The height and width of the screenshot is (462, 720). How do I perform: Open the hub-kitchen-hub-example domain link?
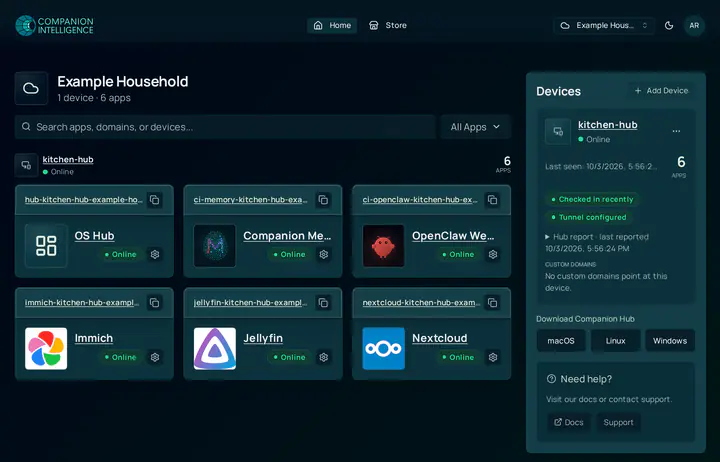[x=84, y=200]
